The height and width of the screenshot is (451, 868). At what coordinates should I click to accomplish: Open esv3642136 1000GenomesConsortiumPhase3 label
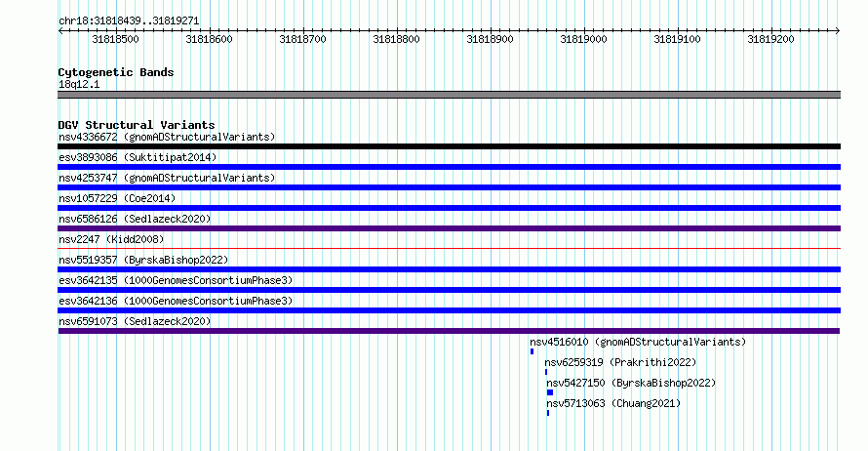click(176, 301)
